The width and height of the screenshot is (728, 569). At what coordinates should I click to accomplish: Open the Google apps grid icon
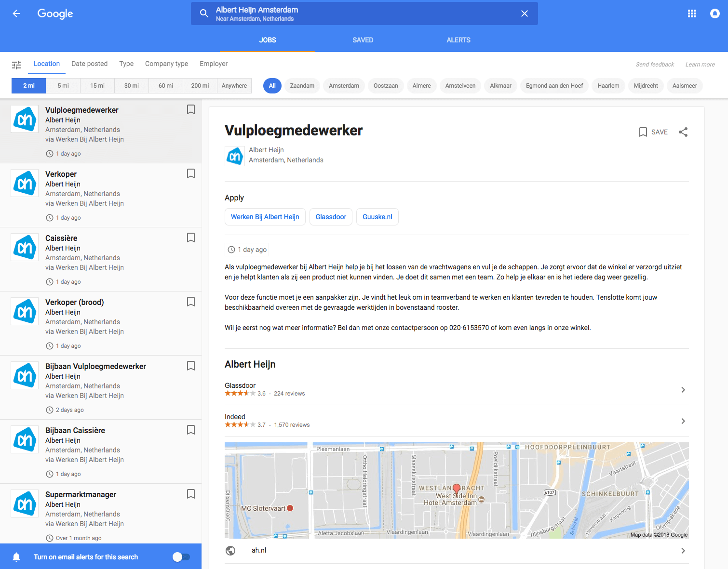pos(692,13)
